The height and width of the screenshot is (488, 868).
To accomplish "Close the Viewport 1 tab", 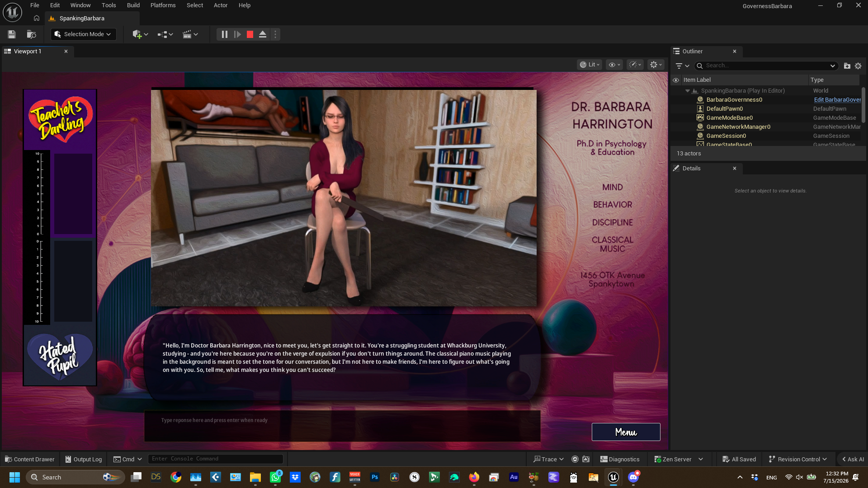I will (66, 52).
